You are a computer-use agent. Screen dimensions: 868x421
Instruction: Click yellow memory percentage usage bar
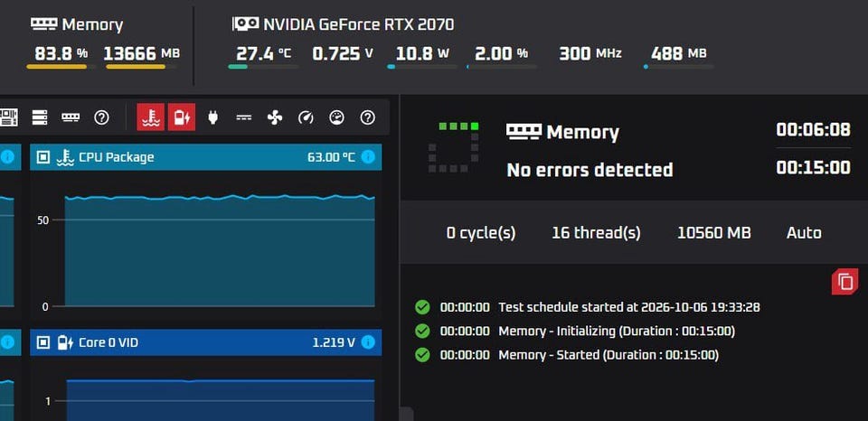point(61,67)
